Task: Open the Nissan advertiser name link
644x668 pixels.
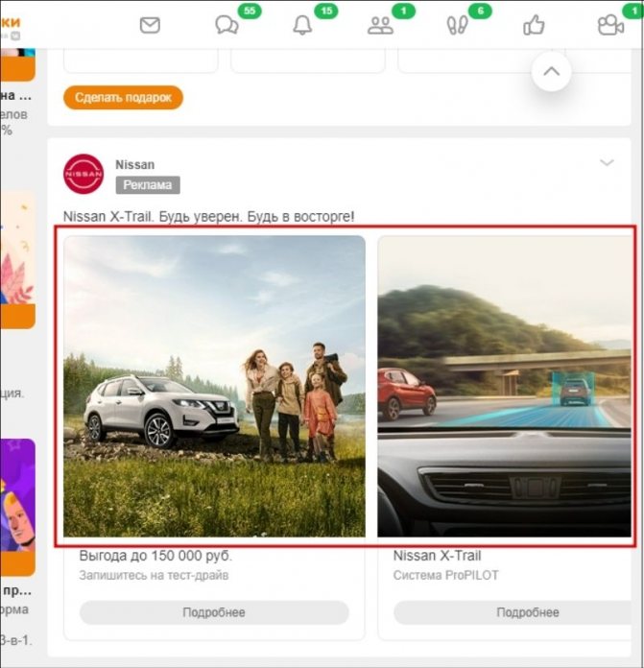Action: (x=135, y=164)
